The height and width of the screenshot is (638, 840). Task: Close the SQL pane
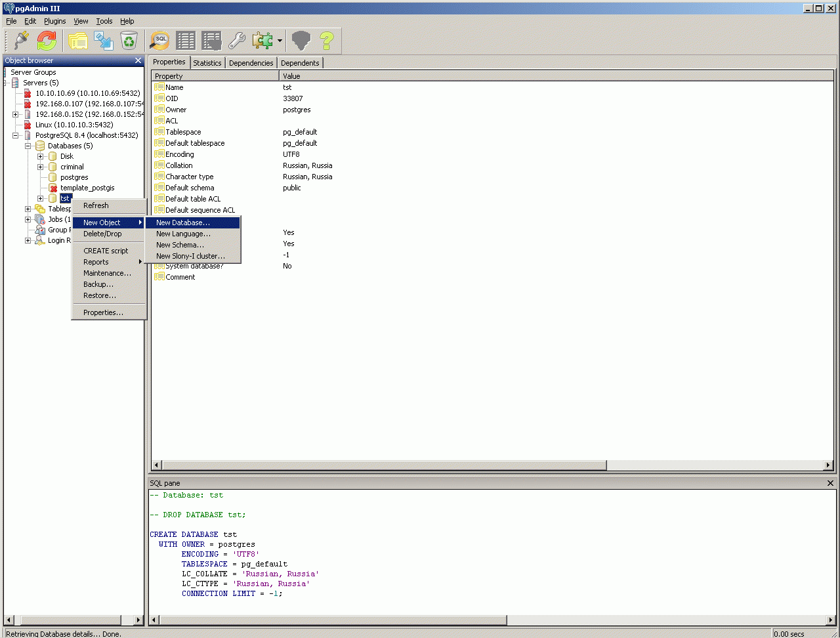tap(830, 483)
